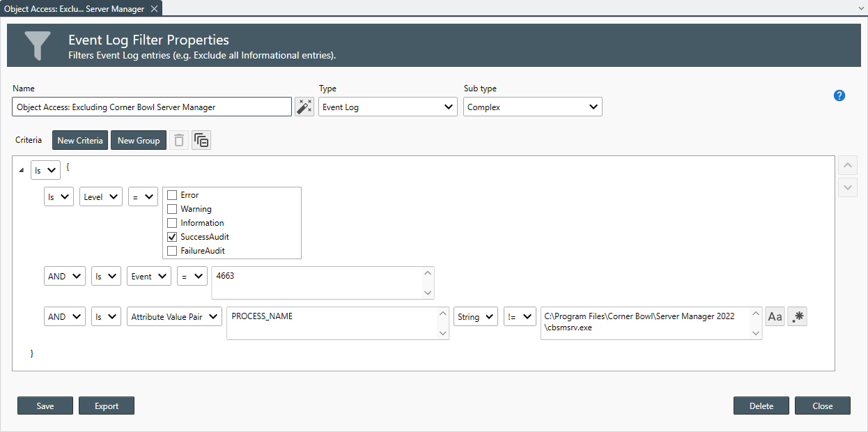Toggle the regular expression wildcard icon

798,317
